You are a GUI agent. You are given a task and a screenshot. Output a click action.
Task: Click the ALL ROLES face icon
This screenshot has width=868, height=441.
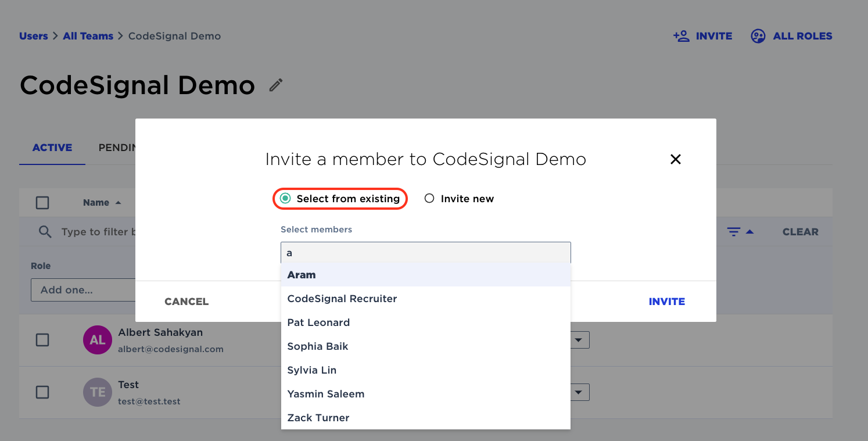coord(758,36)
